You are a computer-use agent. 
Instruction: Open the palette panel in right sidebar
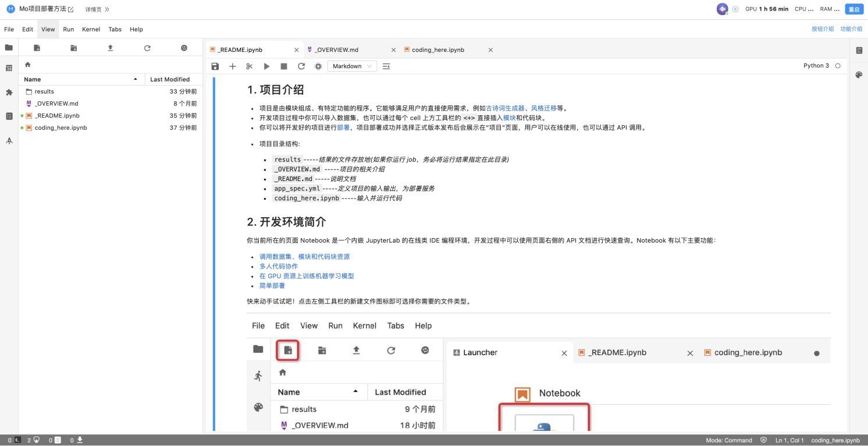859,75
